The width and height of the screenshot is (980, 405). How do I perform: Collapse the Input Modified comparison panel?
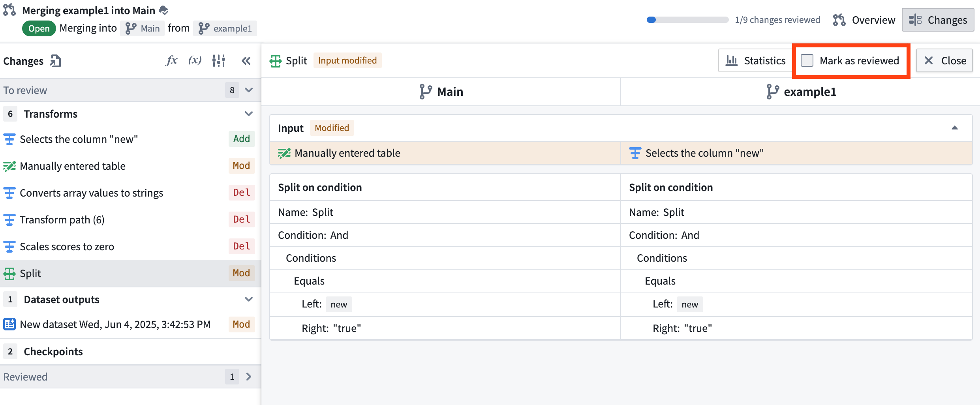pos(955,127)
